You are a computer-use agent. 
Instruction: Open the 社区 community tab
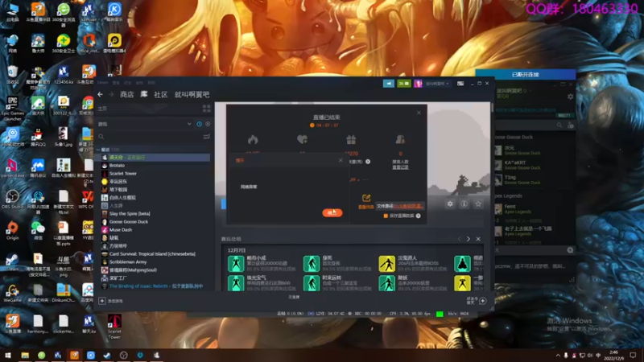pos(160,94)
